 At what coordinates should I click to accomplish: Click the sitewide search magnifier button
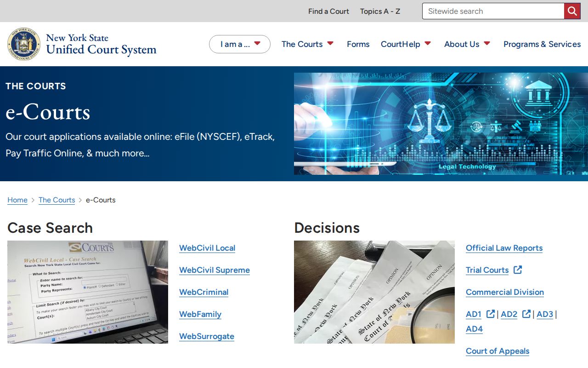point(572,11)
